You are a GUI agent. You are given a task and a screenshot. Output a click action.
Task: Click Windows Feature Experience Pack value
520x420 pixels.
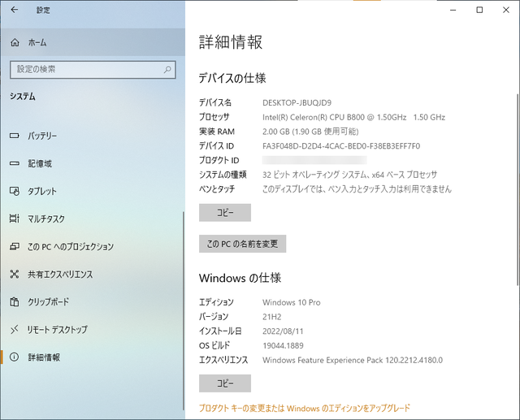point(353,360)
